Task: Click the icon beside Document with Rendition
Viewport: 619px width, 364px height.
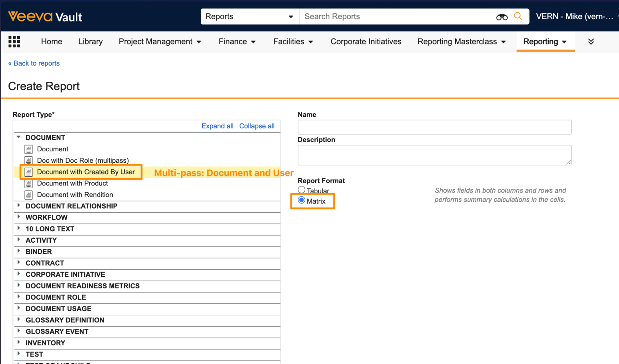Action: pos(28,195)
